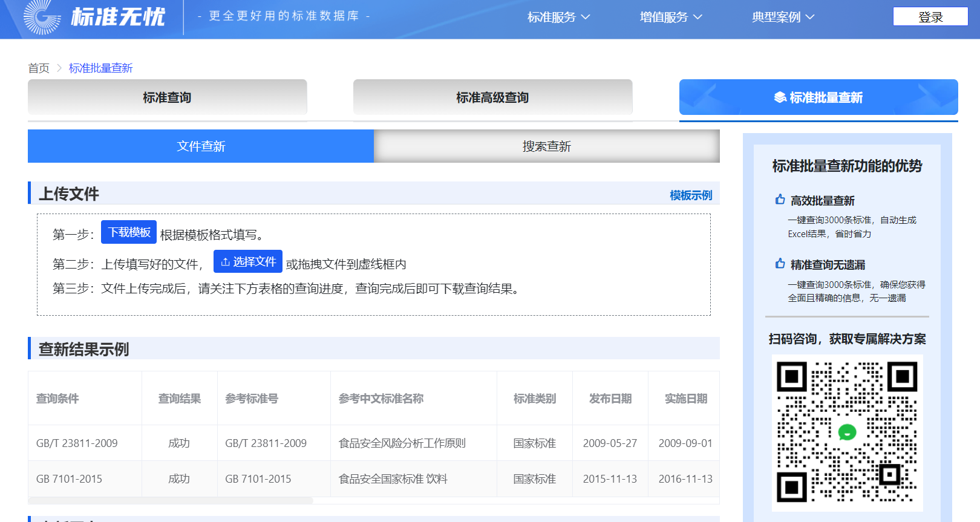Click the 标准批量查新 breadcrumb link

[x=100, y=68]
